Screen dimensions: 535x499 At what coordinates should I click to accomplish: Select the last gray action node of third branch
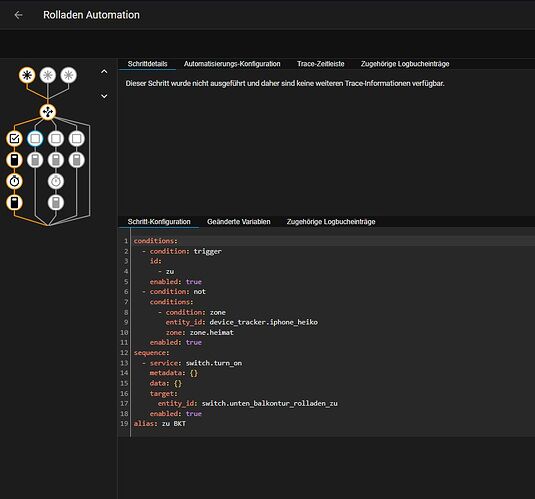click(x=56, y=202)
